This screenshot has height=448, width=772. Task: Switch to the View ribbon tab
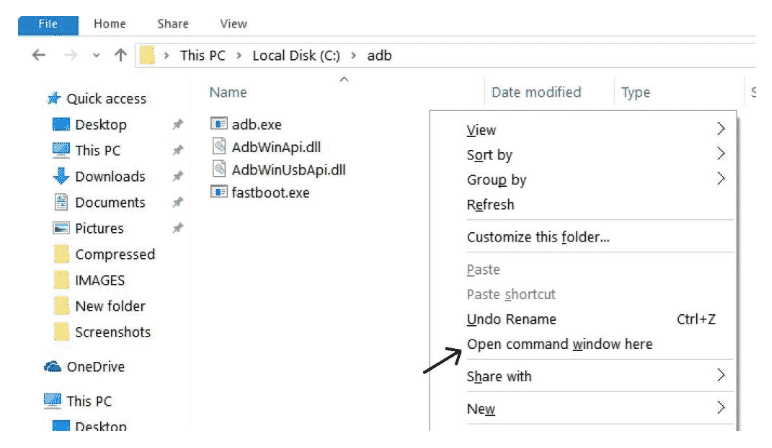pyautogui.click(x=233, y=23)
